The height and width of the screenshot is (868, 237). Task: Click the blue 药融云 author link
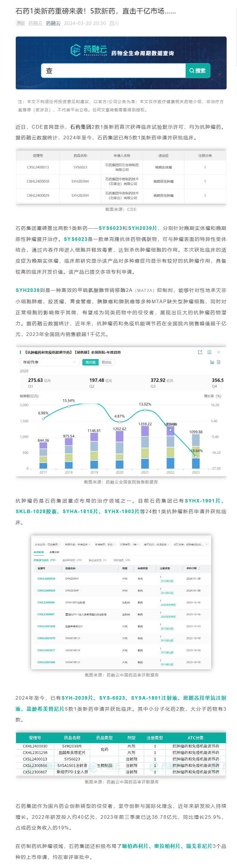pyautogui.click(x=53, y=23)
